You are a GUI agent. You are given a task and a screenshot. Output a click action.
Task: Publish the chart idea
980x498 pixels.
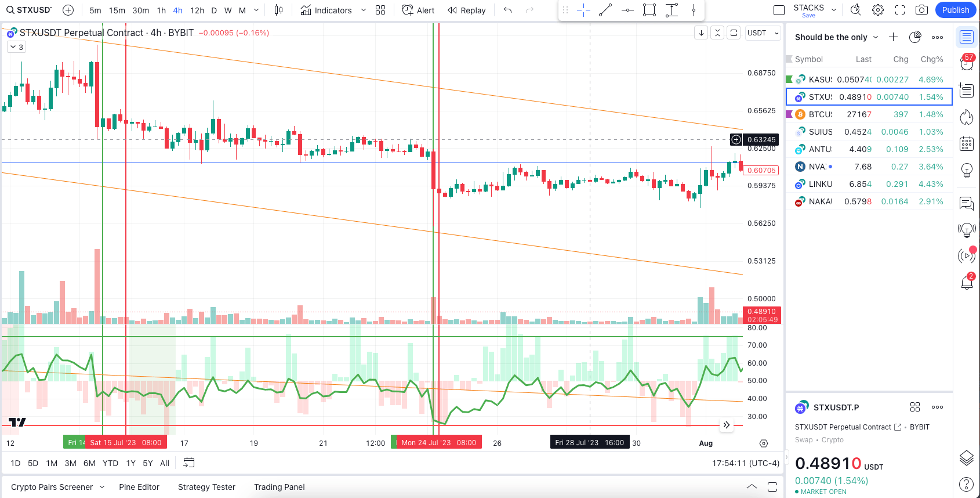pyautogui.click(x=956, y=10)
